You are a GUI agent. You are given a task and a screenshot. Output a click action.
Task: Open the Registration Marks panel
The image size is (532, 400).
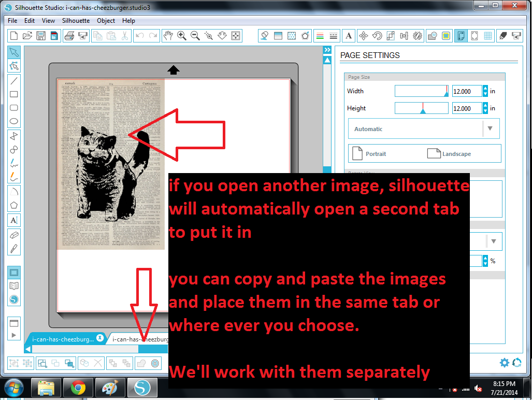coord(475,36)
